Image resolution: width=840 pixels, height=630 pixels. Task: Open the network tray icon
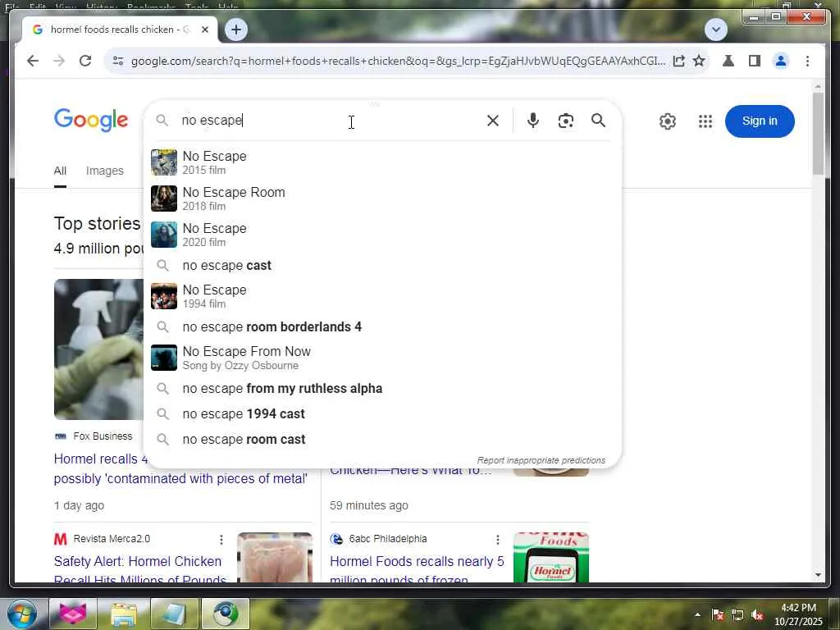tap(737, 615)
